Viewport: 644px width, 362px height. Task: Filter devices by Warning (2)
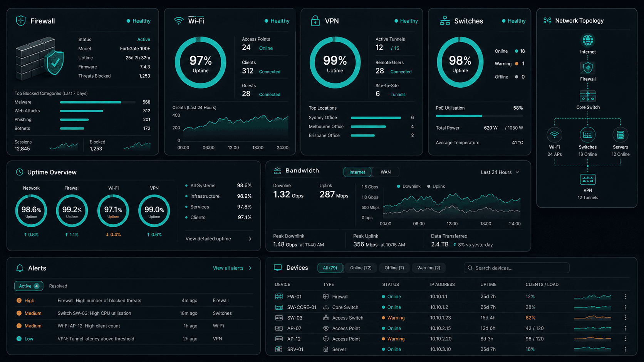click(x=429, y=268)
